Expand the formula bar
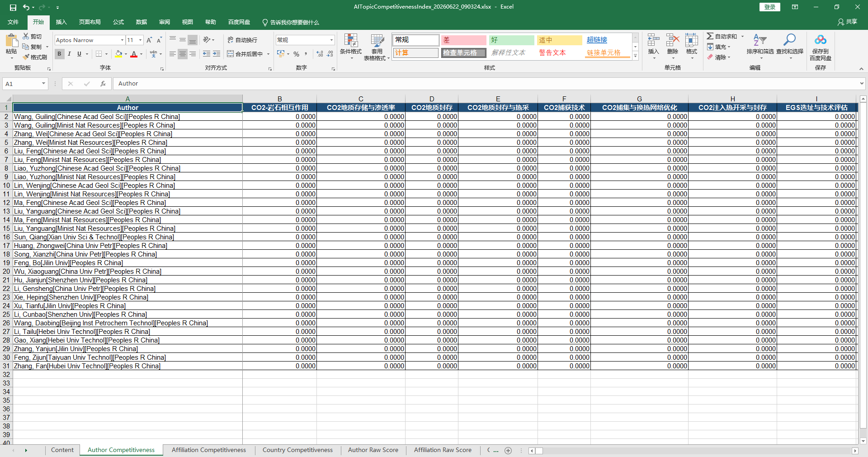Screen dimensions: 868x457 [x=862, y=83]
